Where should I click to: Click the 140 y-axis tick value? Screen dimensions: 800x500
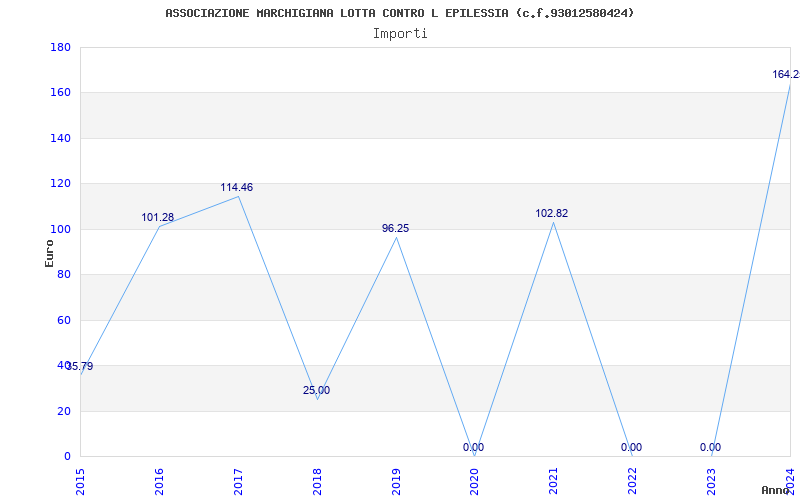tap(60, 138)
